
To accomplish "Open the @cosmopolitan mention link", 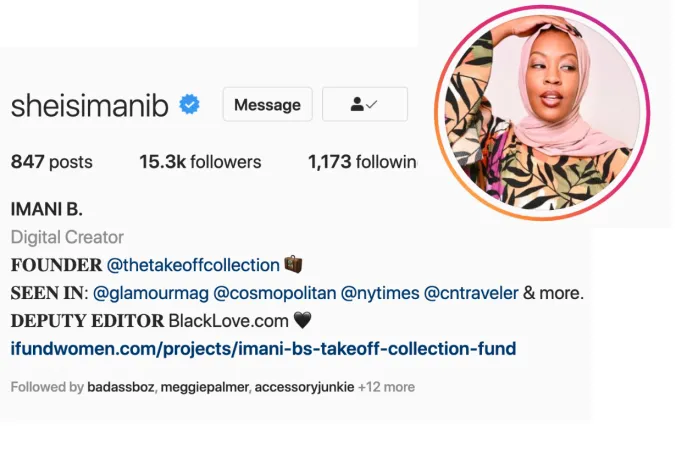I will [275, 293].
